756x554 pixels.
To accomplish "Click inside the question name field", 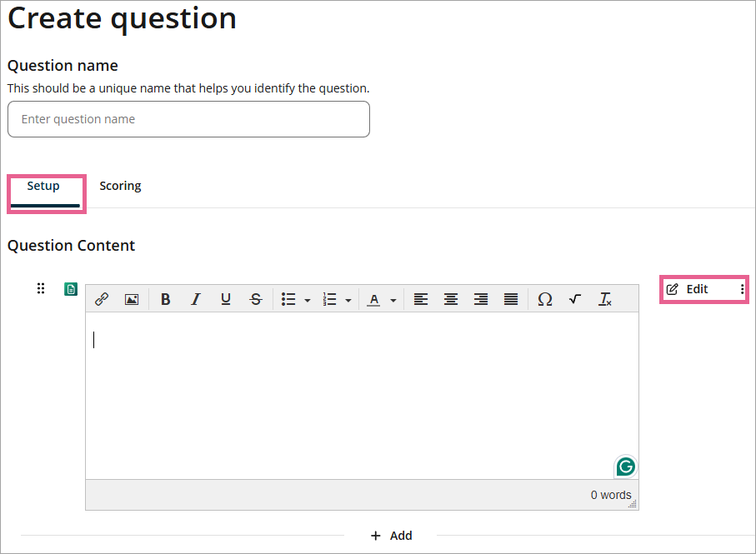I will (188, 119).
